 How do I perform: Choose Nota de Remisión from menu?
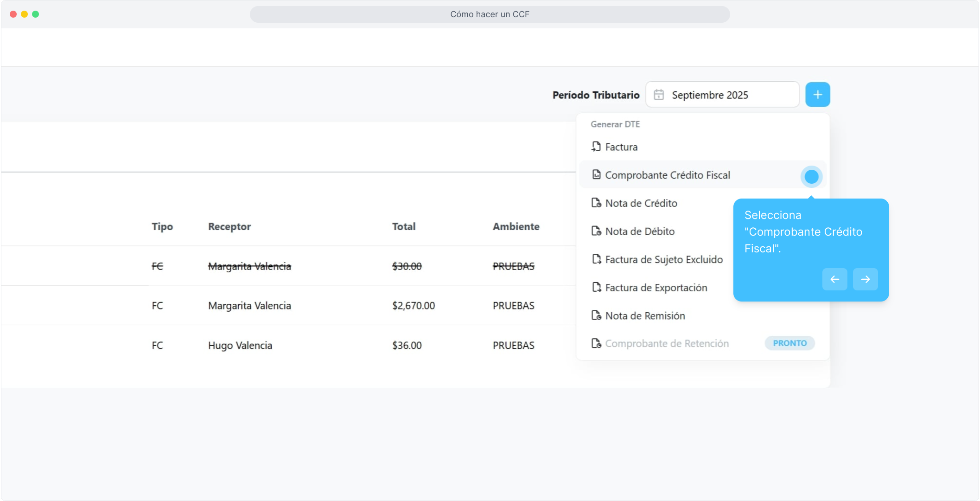pos(645,315)
